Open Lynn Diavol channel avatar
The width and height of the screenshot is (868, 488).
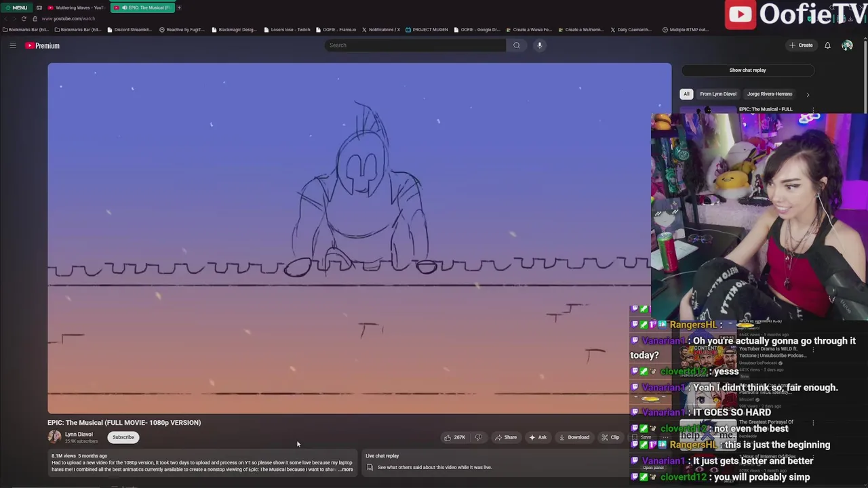tap(54, 437)
